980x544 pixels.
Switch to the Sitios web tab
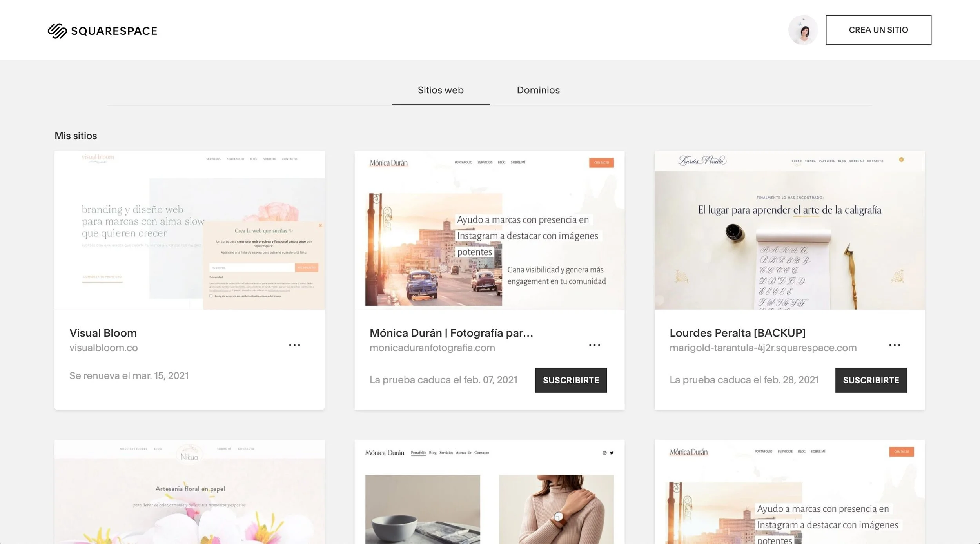pos(440,90)
